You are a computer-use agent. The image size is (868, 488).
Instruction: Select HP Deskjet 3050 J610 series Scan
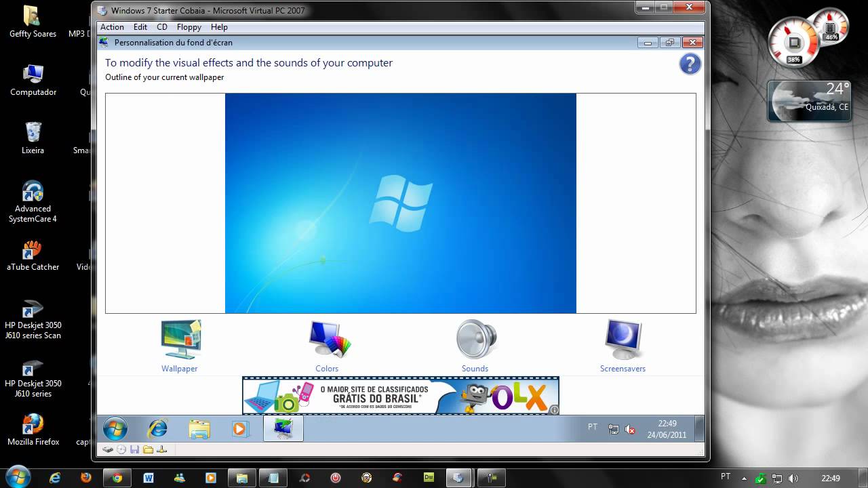tap(33, 319)
